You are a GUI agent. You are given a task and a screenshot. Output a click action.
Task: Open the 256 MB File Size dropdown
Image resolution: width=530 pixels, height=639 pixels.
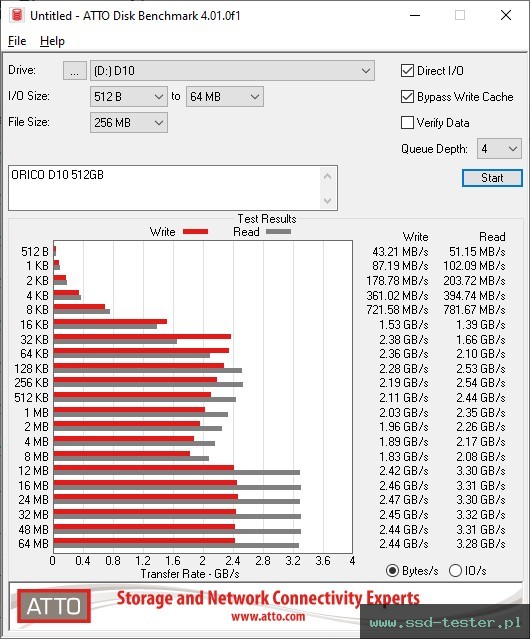129,123
